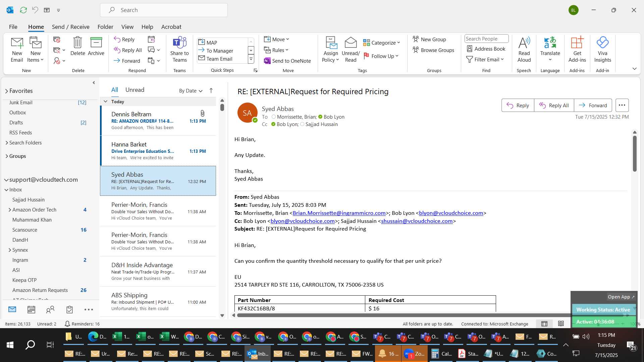Click the Windows Start button
The image size is (644, 362).
pyautogui.click(x=10, y=345)
